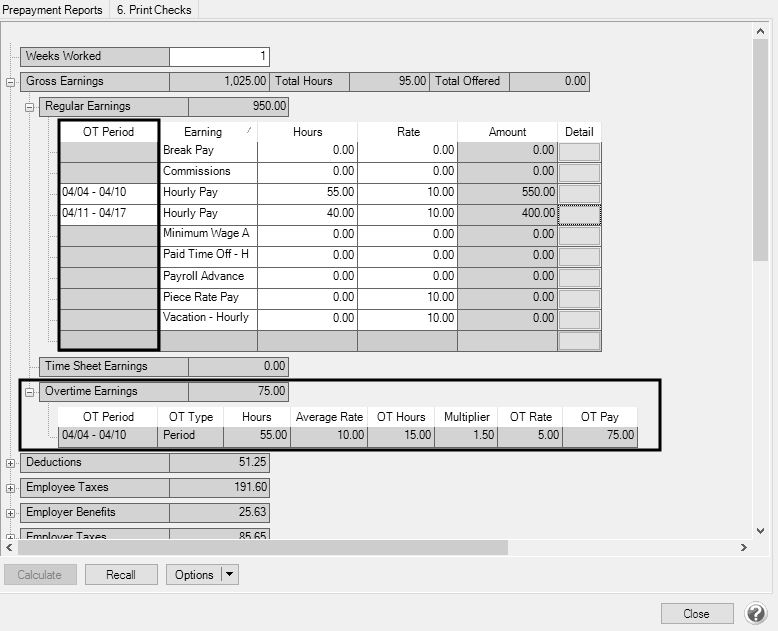Open the Options dropdown arrow

tap(229, 575)
